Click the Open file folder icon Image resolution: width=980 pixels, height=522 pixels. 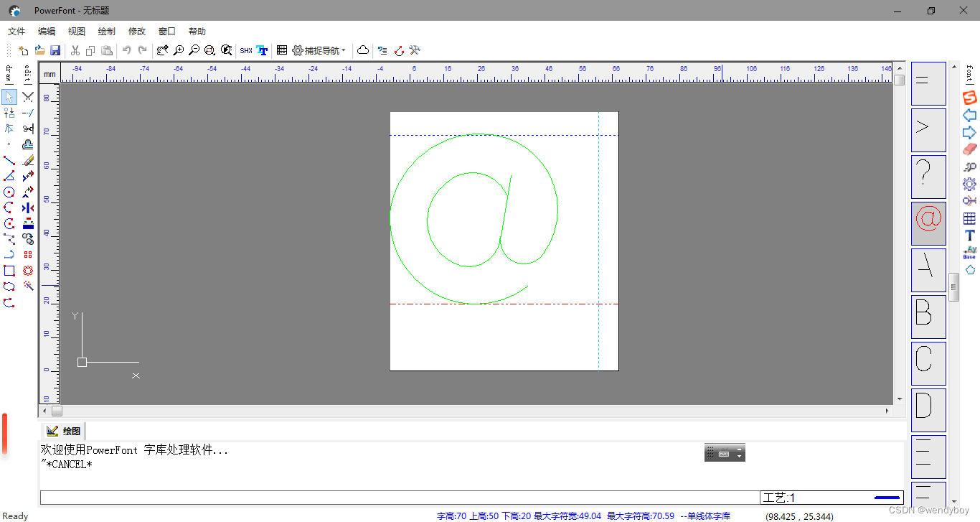point(39,50)
